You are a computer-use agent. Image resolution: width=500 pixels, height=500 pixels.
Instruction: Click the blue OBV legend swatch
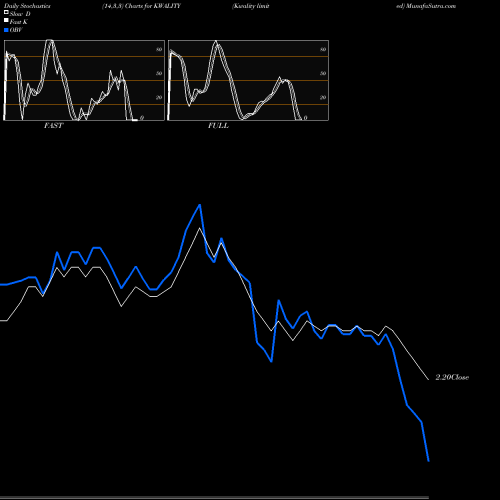(6, 30)
